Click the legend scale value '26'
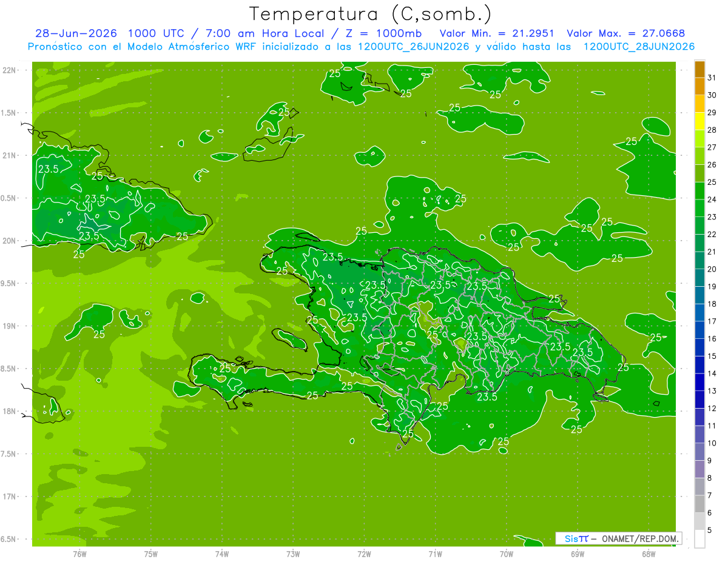 coord(712,164)
